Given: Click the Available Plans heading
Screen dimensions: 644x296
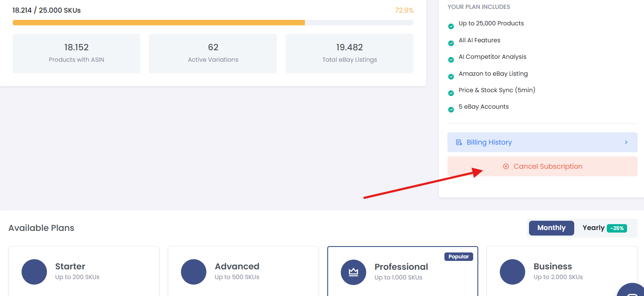Looking at the screenshot, I should (x=41, y=228).
